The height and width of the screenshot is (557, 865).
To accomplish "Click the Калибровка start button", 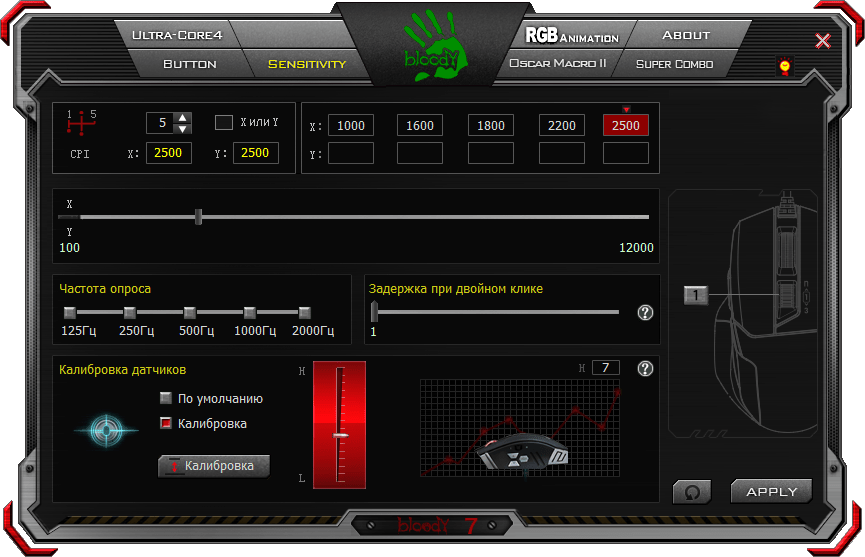I will [214, 466].
